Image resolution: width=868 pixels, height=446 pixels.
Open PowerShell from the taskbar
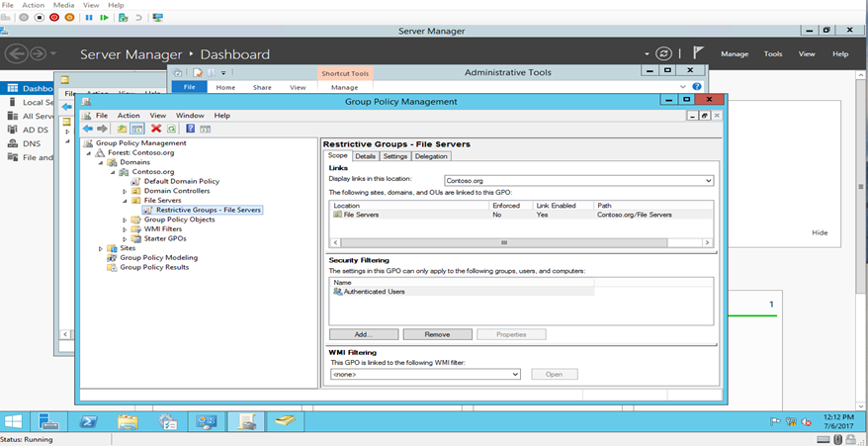pos(89,422)
